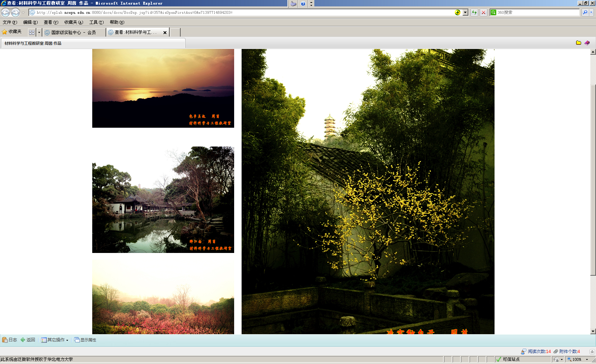The height and width of the screenshot is (364, 596).
Task: Select the 材料科学与工程教研室 周茵 作品 document tab
Action: click(x=93, y=43)
